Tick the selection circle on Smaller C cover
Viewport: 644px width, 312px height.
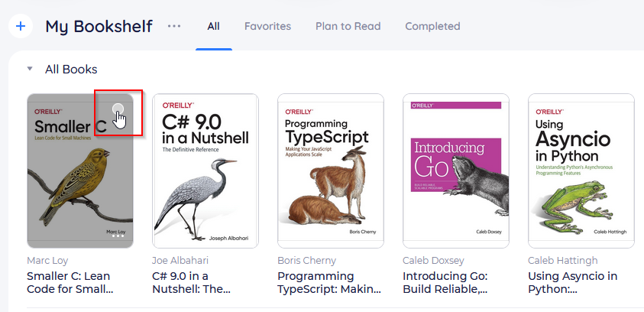tap(118, 109)
